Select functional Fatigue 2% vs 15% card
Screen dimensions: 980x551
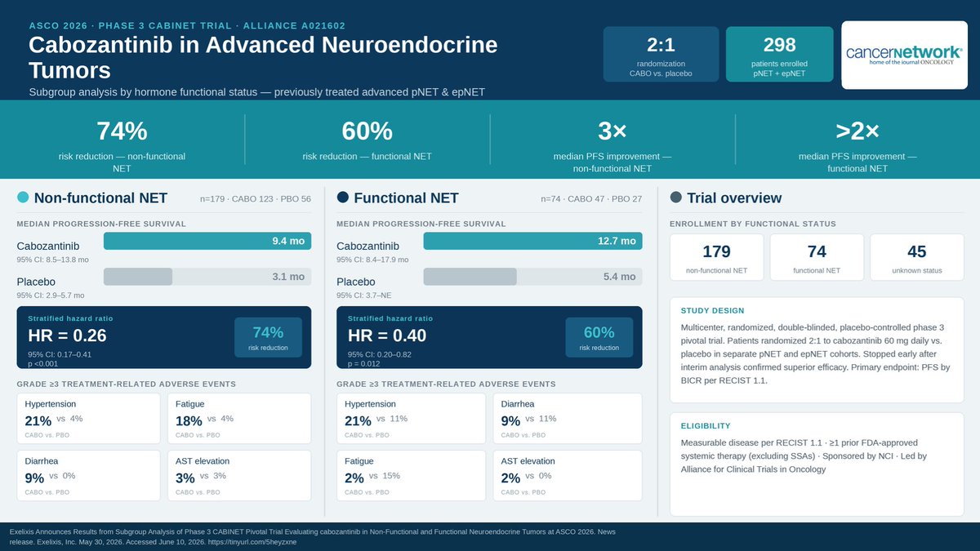[412, 475]
